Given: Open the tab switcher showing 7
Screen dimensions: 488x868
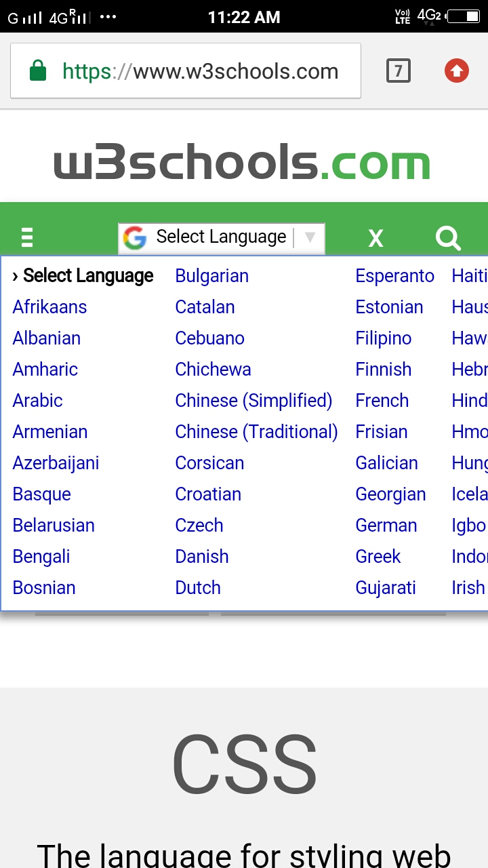Looking at the screenshot, I should point(399,71).
